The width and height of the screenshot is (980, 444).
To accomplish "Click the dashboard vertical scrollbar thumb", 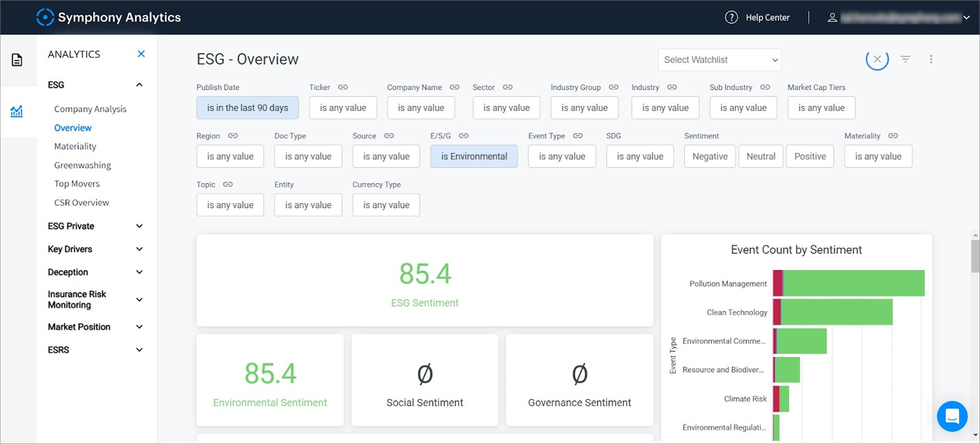I will (975, 257).
